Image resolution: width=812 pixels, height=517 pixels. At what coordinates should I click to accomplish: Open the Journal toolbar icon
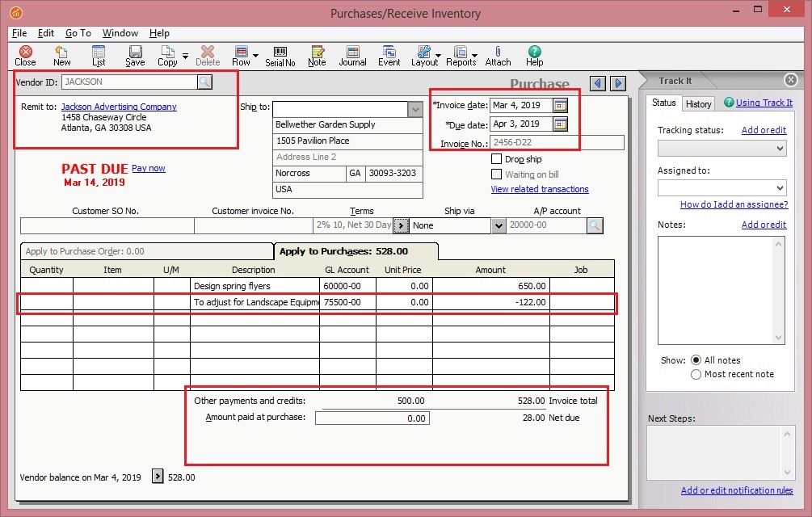(x=352, y=56)
